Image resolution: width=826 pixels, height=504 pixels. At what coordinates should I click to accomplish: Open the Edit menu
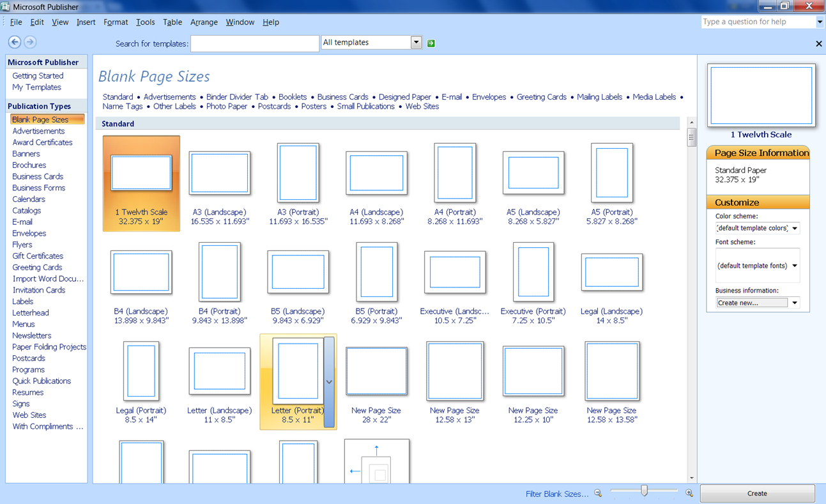[x=37, y=22]
